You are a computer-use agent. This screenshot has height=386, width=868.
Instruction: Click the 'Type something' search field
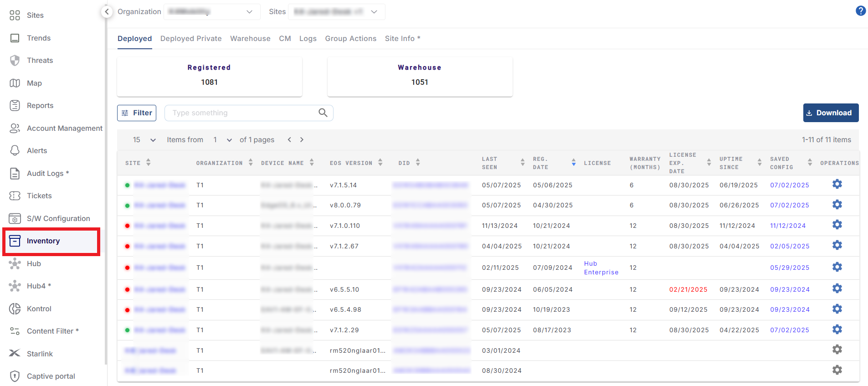241,113
